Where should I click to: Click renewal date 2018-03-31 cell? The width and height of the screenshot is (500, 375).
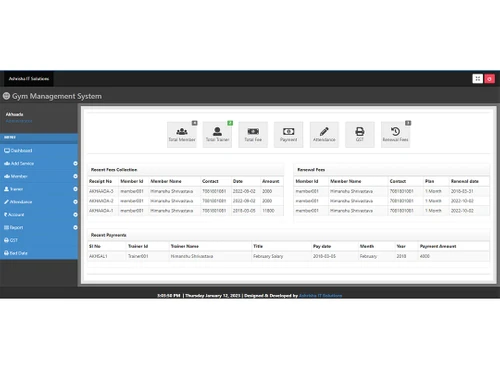tap(462, 191)
